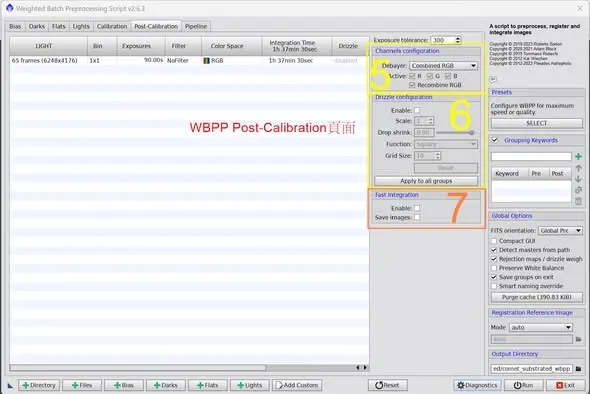Toggle Preserve White Balance

pos(494,268)
